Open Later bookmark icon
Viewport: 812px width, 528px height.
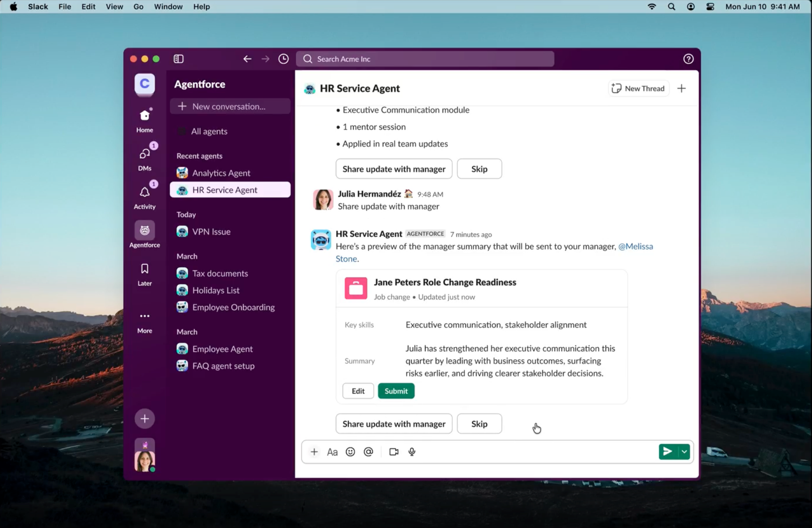coord(144,274)
